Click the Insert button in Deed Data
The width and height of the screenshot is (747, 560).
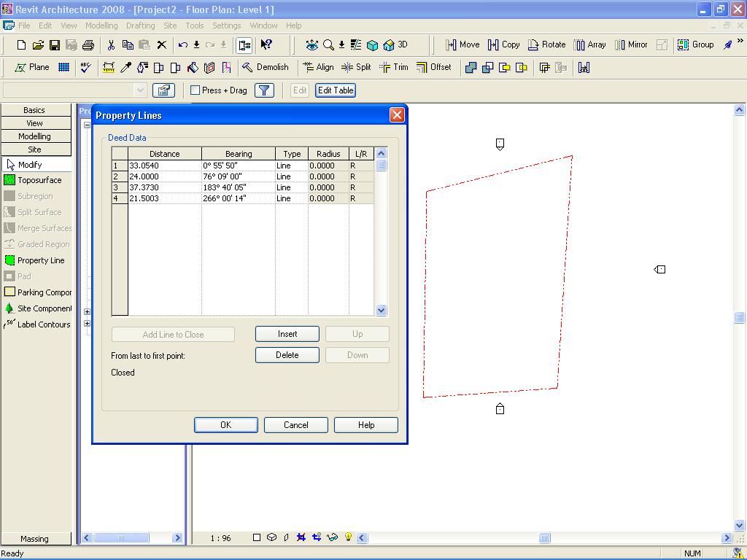click(x=287, y=334)
